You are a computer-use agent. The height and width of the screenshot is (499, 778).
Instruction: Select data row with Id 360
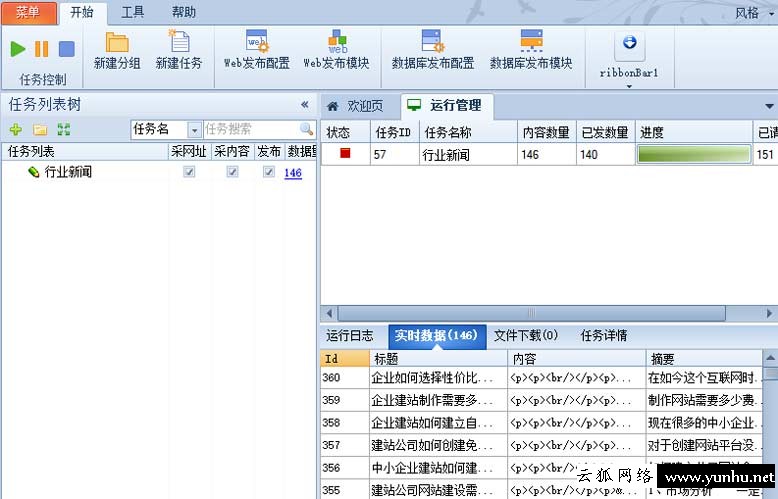541,378
